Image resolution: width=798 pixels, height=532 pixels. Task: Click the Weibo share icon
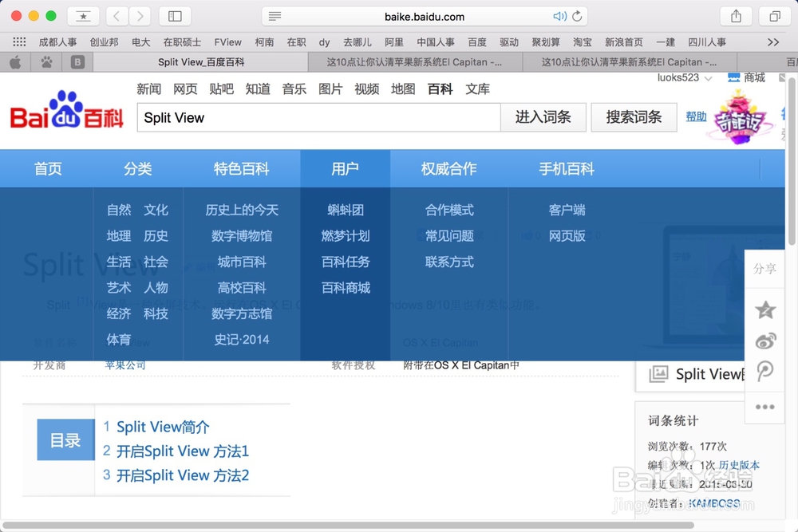[x=765, y=341]
